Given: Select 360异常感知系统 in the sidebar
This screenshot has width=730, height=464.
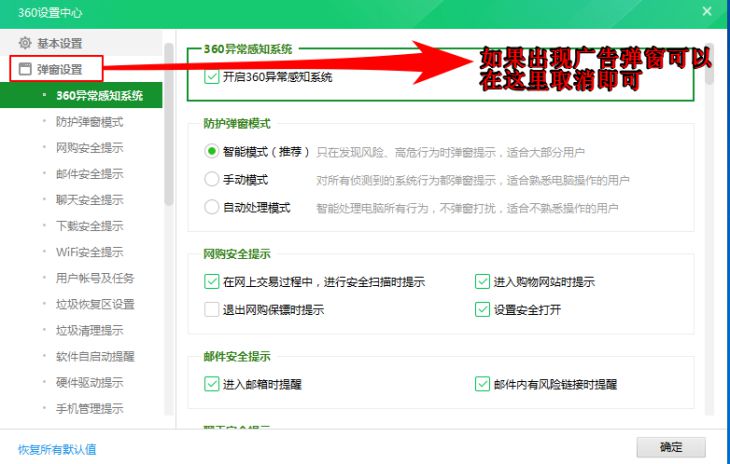Looking at the screenshot, I should (x=81, y=95).
